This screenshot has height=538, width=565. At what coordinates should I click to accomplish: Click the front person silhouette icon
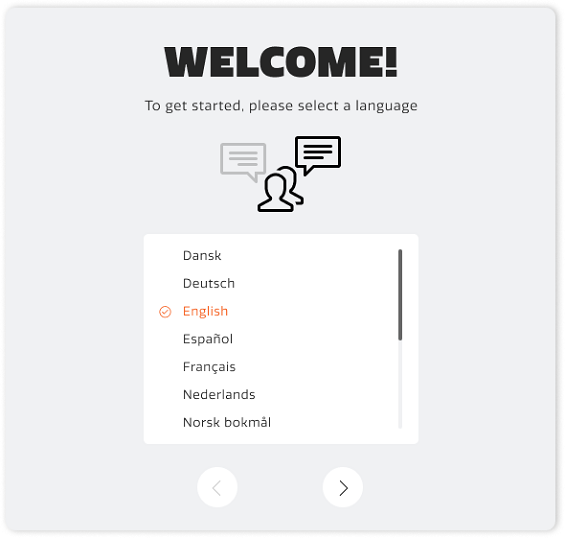click(276, 193)
